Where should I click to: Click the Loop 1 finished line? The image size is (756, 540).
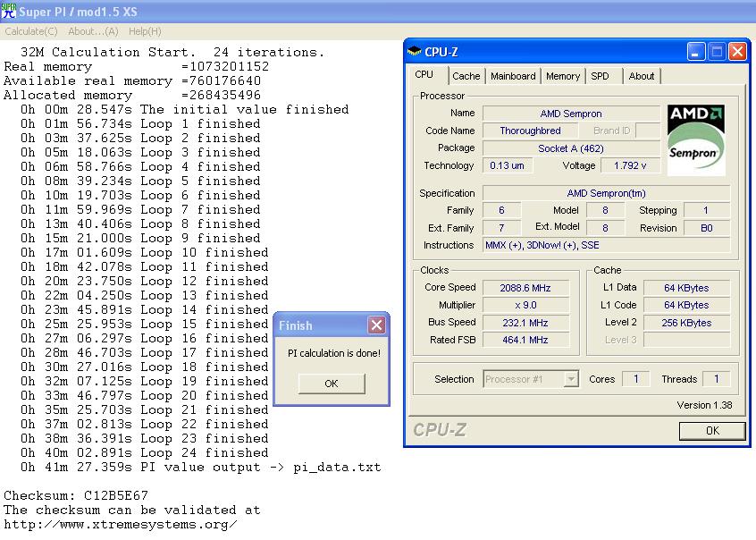coord(140,124)
